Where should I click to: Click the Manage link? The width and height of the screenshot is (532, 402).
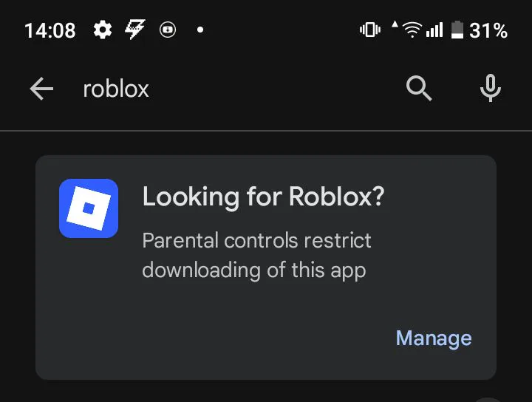point(434,338)
